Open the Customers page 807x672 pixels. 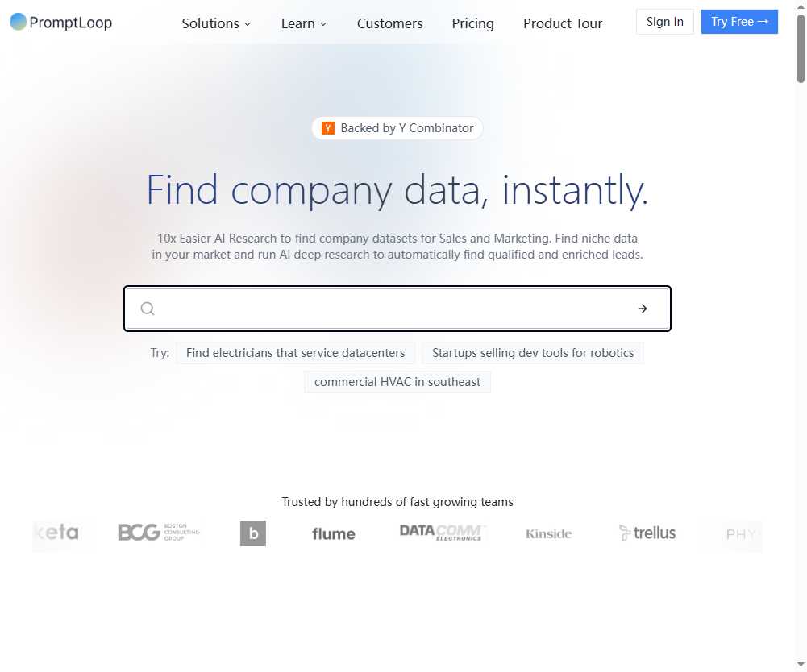coord(389,23)
